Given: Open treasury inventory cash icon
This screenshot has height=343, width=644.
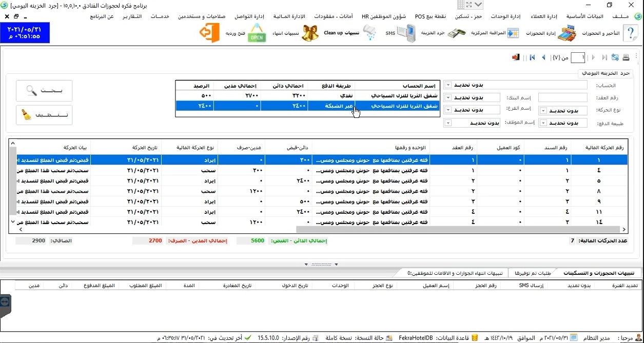Looking at the screenshot, I should click(456, 33).
